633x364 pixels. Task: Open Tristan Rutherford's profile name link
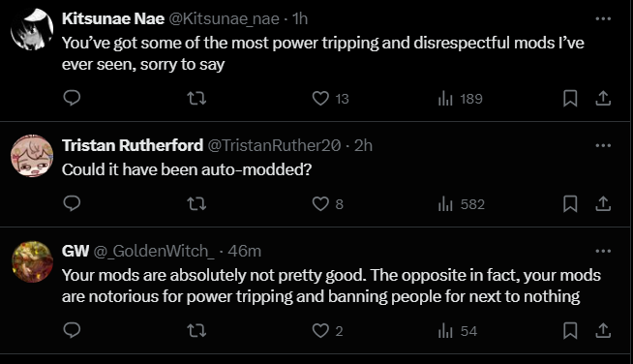pos(133,145)
